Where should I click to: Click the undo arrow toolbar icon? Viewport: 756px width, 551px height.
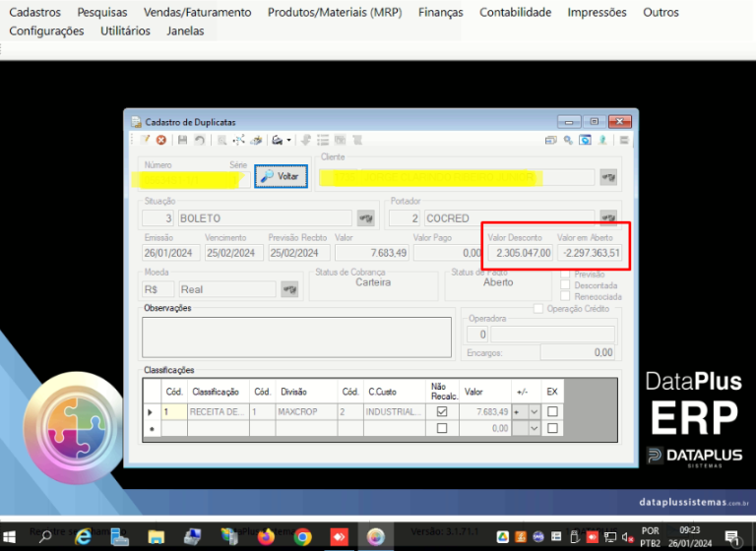[x=199, y=140]
